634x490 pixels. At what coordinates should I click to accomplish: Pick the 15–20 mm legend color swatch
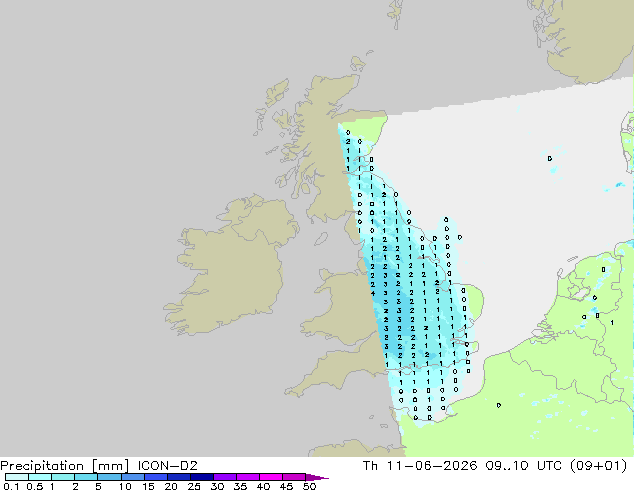click(x=155, y=477)
